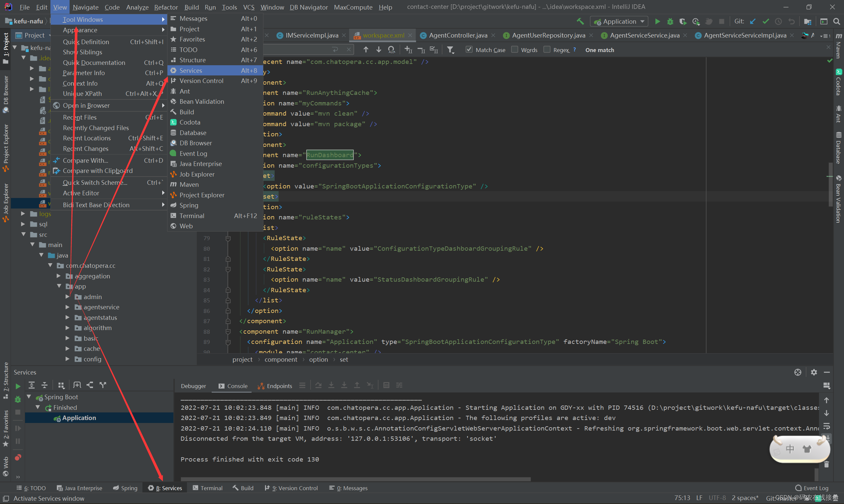Expand the Appearance submenu in the View menu
This screenshot has height=504, width=844.
pos(109,30)
